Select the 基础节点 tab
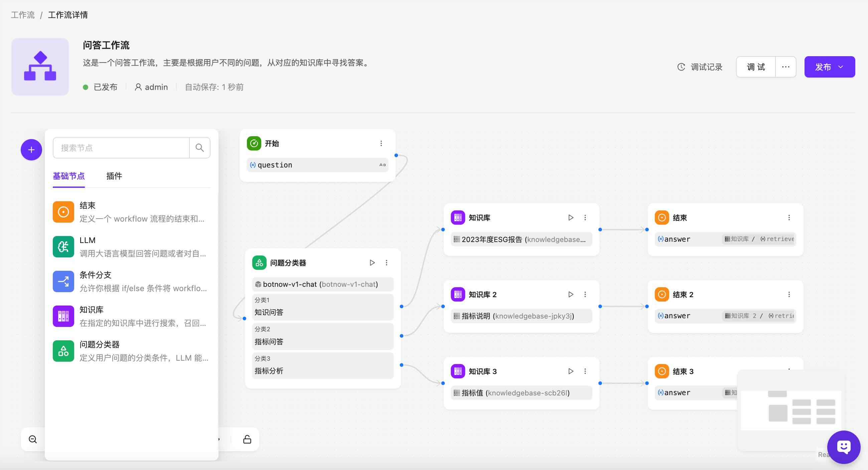 click(69, 176)
